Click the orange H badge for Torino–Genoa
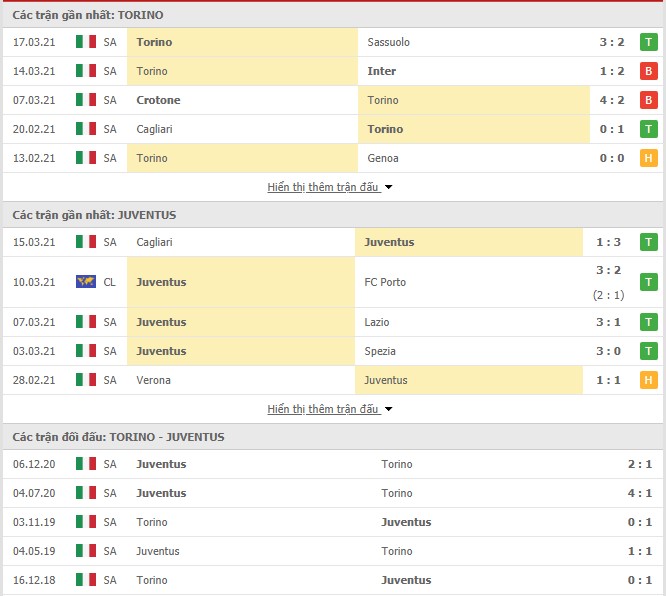666x596 pixels. pos(648,158)
